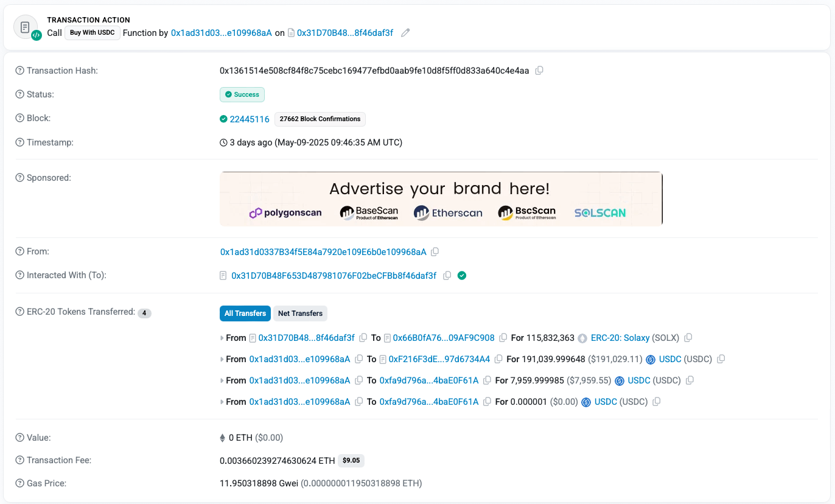The width and height of the screenshot is (835, 504).
Task: Copy the Interacted With contract address
Action: 447,275
